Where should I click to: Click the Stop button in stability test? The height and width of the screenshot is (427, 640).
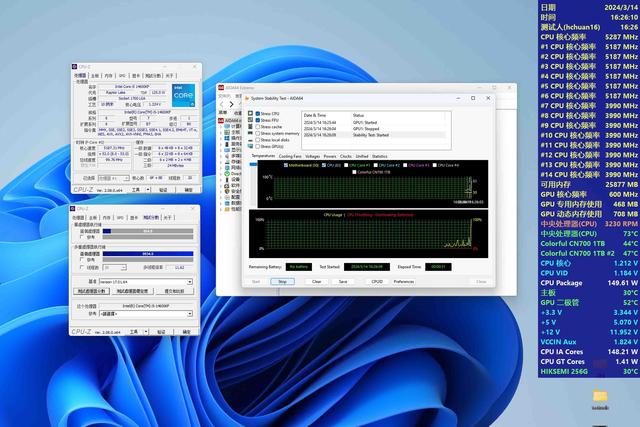tap(282, 282)
